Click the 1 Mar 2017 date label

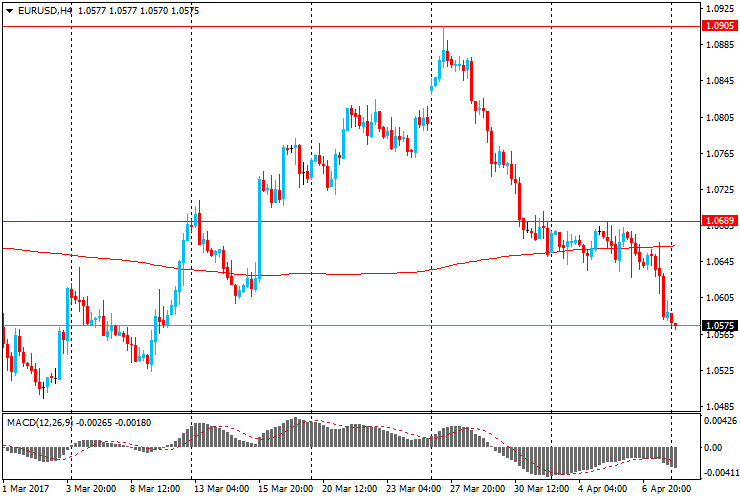pyautogui.click(x=26, y=489)
